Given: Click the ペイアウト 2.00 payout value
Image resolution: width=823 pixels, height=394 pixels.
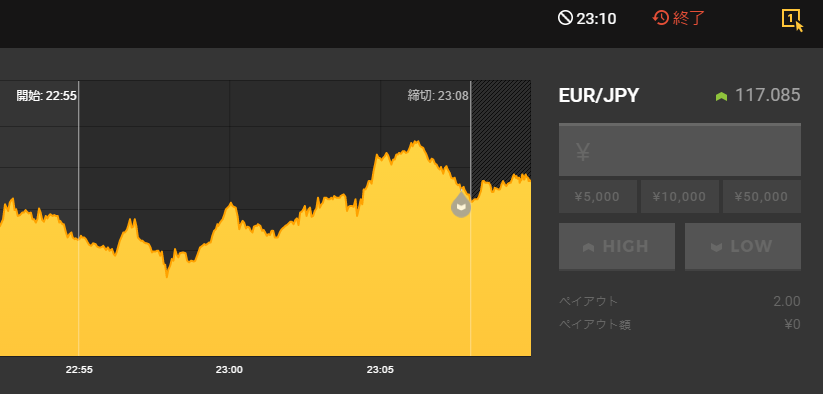Looking at the screenshot, I should 787,301.
